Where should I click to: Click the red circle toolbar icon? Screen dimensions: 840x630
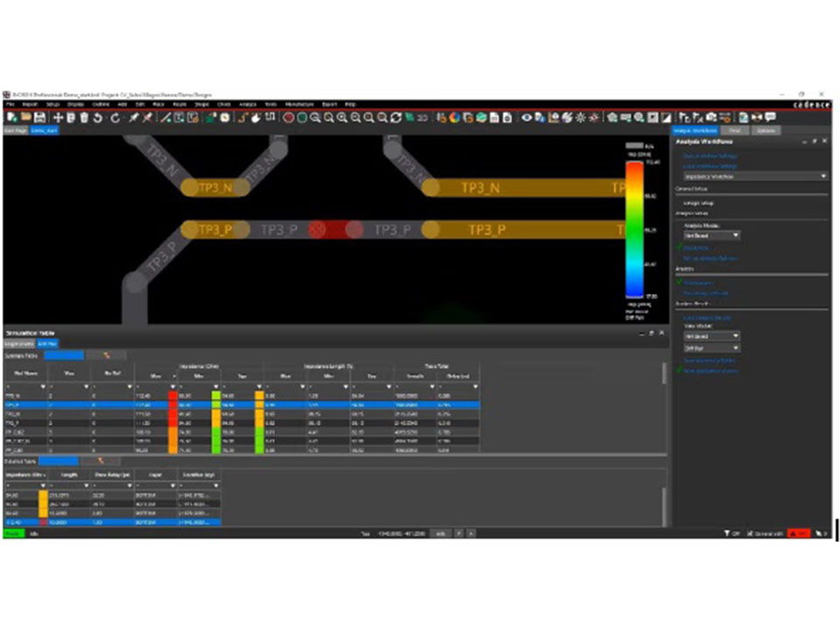[x=288, y=117]
